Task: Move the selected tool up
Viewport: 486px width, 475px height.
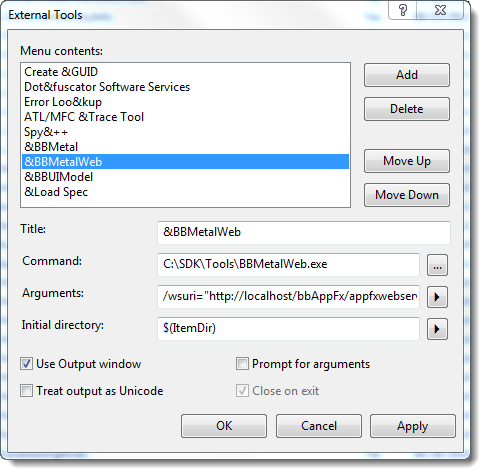Action: pyautogui.click(x=407, y=161)
